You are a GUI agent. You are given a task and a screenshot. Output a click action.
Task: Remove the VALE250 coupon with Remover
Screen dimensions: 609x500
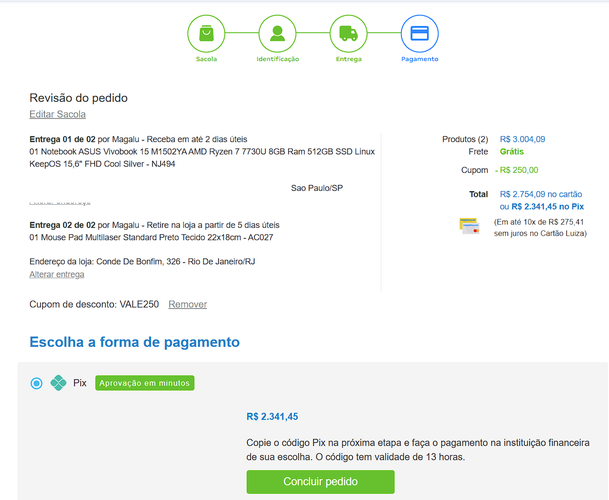click(x=187, y=304)
